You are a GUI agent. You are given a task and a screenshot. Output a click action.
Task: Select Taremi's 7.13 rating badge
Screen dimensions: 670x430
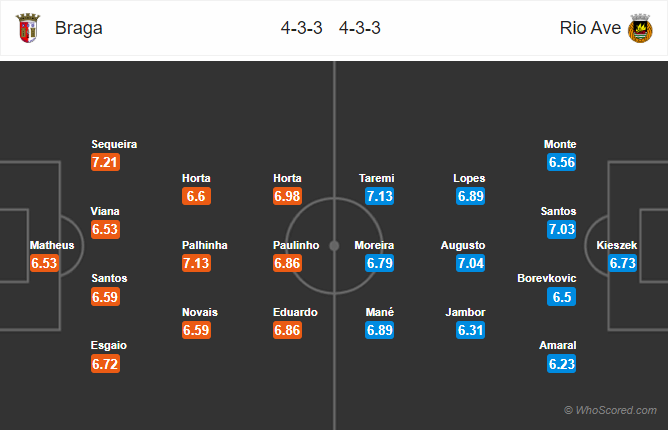379,196
